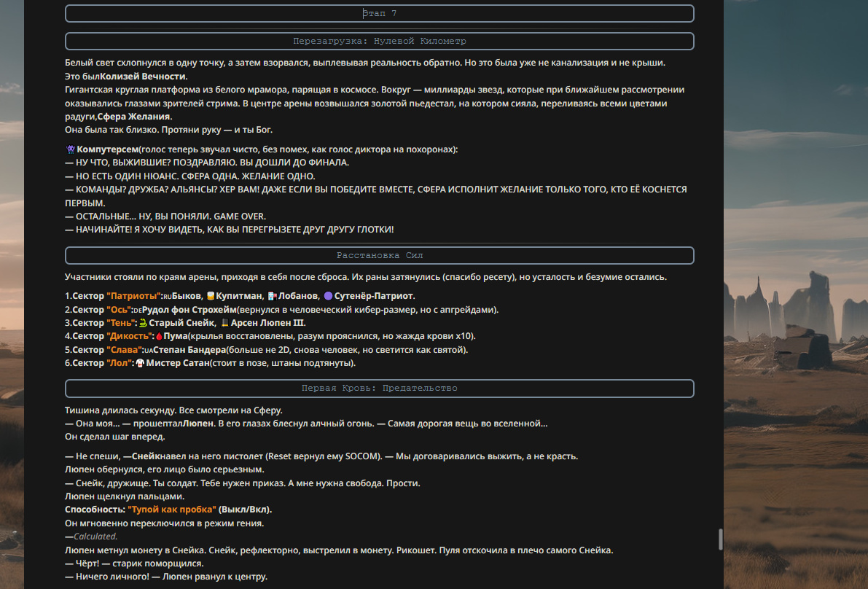The width and height of the screenshot is (868, 589).
Task: Click the beer mug emoji before Купитман
Action: (x=211, y=296)
